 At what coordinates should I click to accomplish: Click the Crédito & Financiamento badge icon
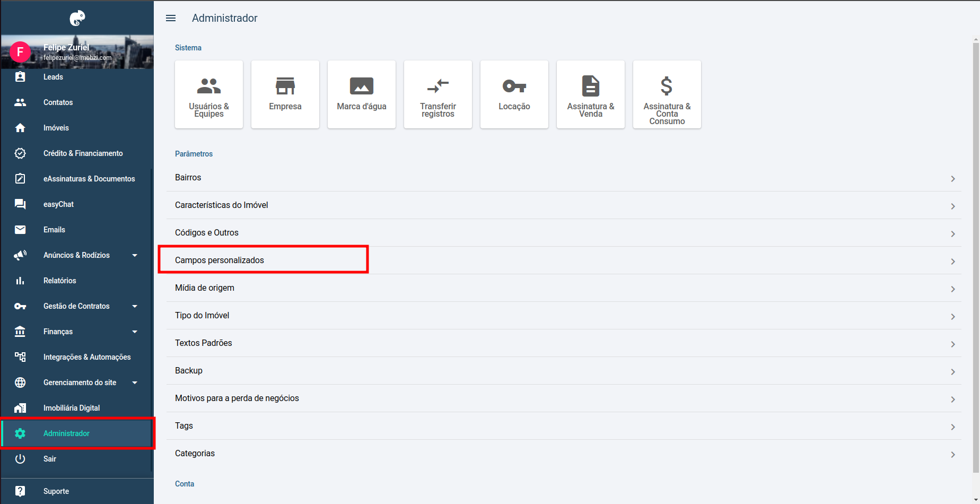pyautogui.click(x=20, y=153)
